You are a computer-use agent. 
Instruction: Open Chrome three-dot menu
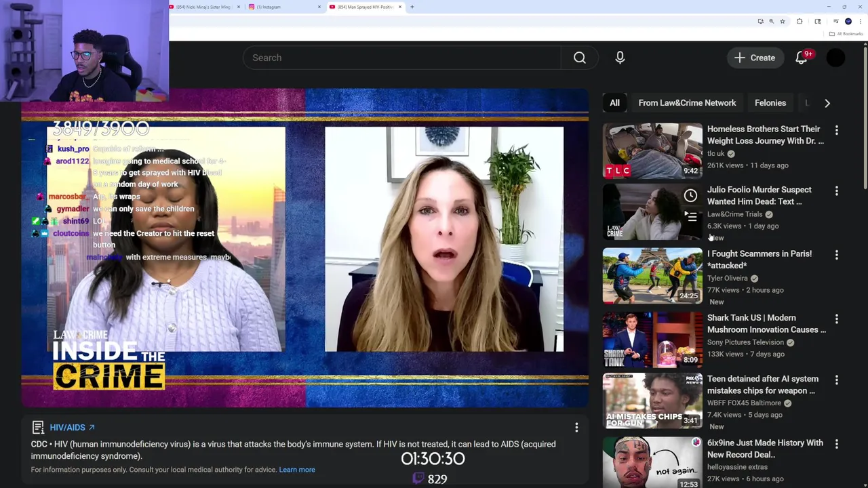pos(861,22)
